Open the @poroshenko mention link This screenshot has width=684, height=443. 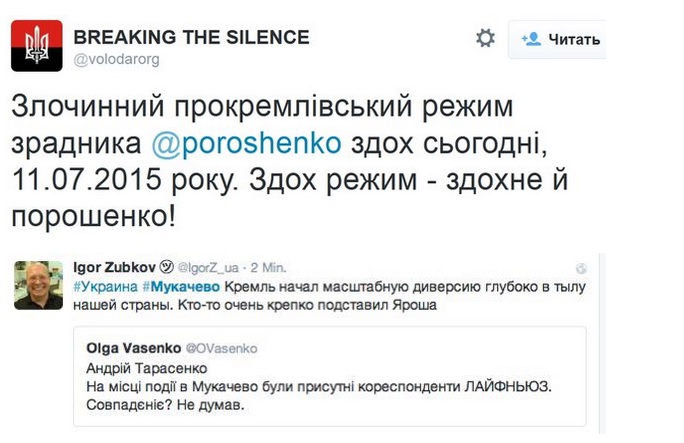[x=246, y=143]
